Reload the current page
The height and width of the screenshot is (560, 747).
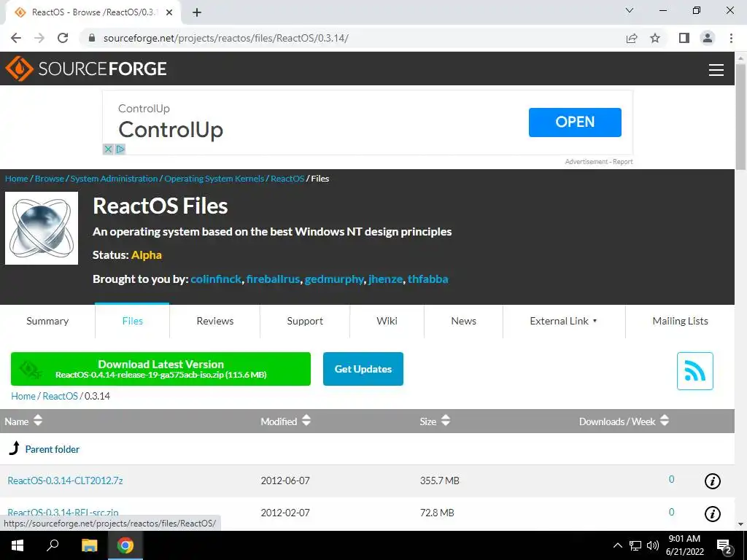tap(63, 38)
